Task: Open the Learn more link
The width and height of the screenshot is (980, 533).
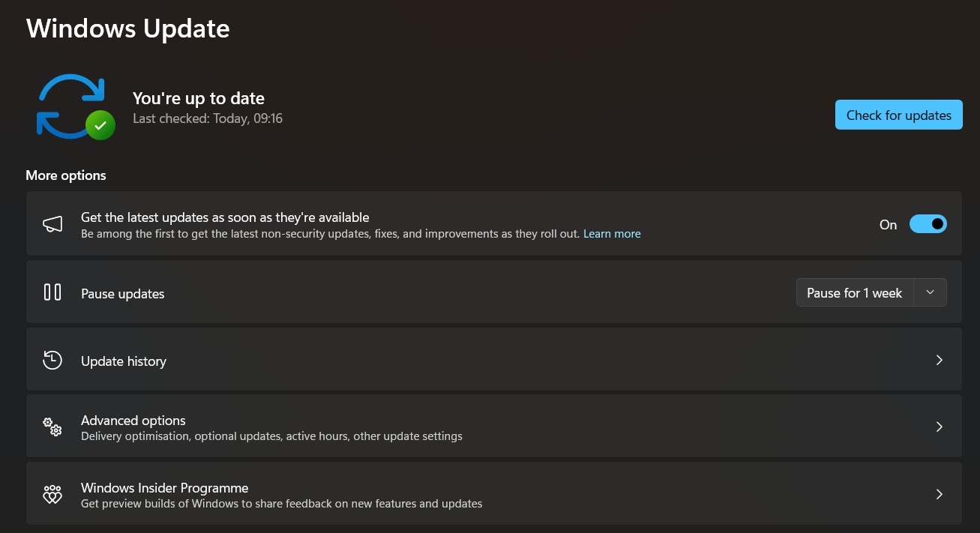Action: click(612, 233)
